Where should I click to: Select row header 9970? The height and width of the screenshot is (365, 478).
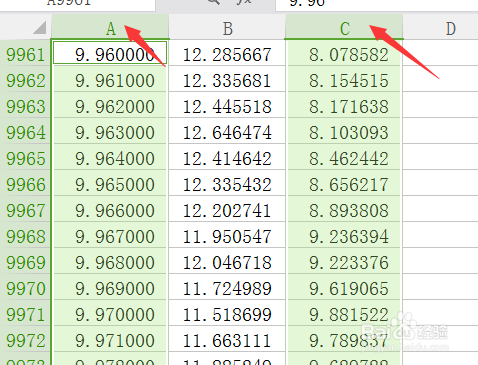pyautogui.click(x=25, y=288)
